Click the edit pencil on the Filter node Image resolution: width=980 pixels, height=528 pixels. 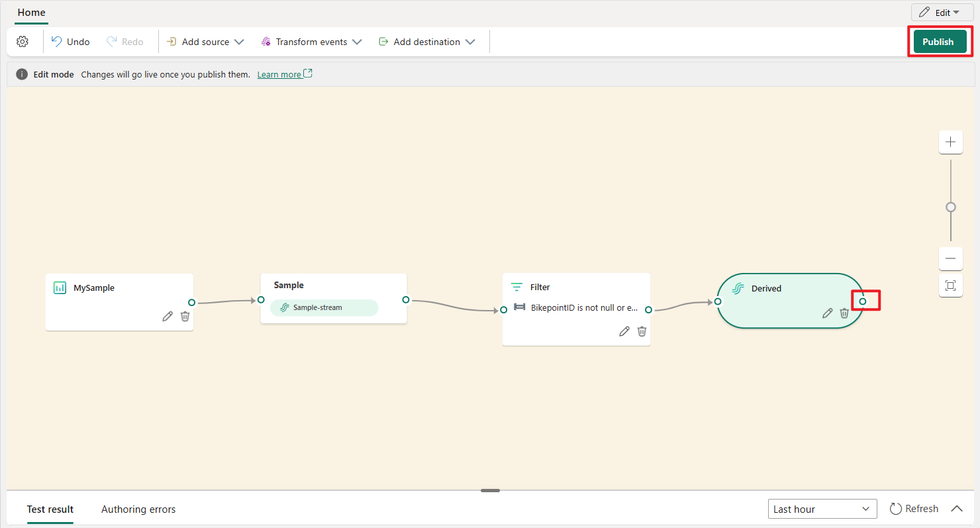click(x=624, y=331)
